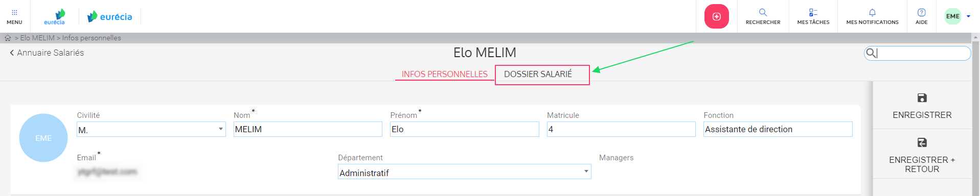The width and height of the screenshot is (980, 196).
Task: Select the INFOS PERSONNELLES tab
Action: 444,74
